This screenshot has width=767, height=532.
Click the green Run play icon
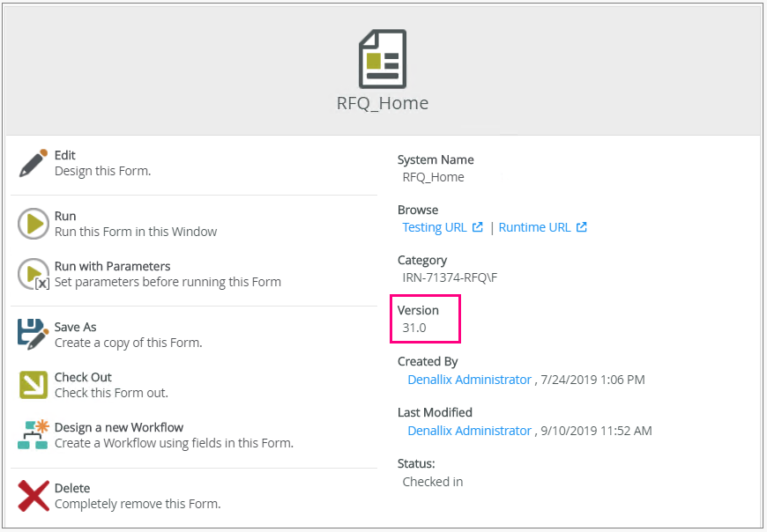33,224
